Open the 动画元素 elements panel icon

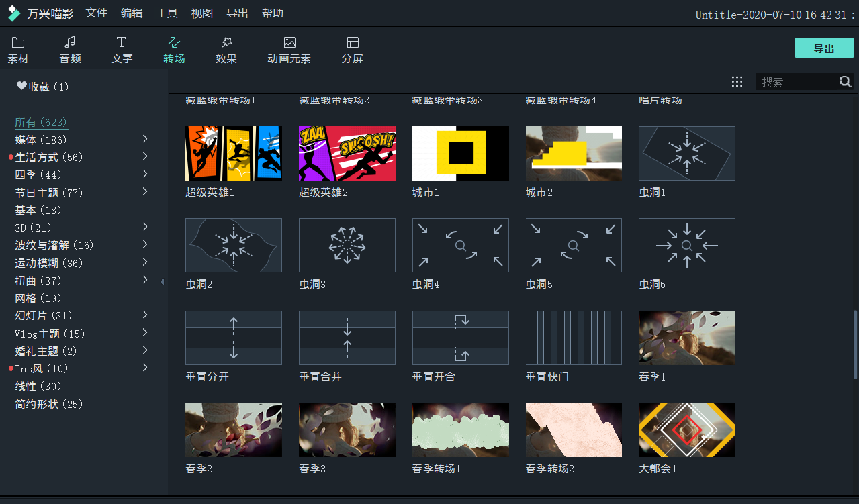coord(289,43)
